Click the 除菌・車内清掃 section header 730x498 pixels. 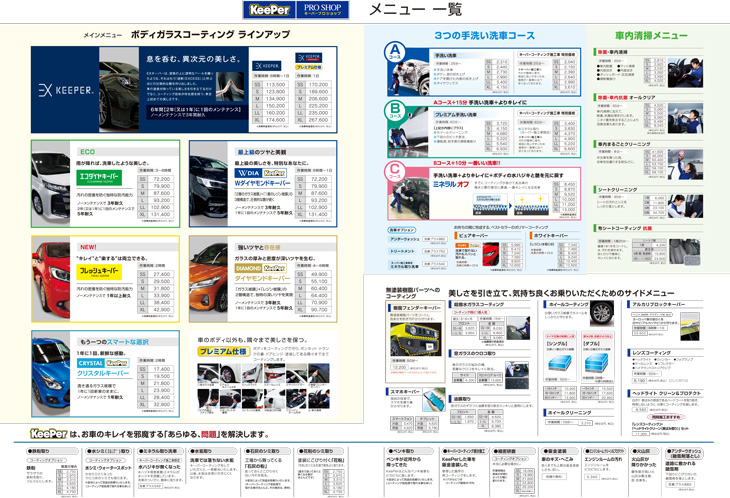coord(613,52)
